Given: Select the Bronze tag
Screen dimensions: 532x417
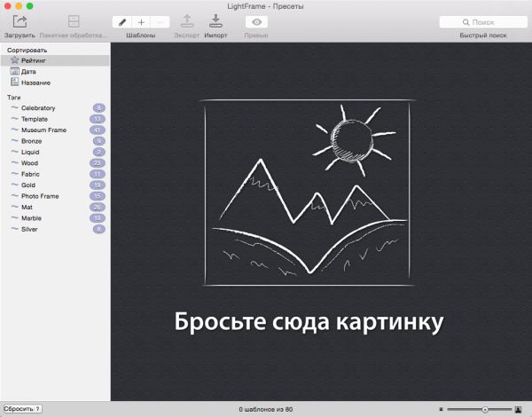Looking at the screenshot, I should tap(55, 141).
